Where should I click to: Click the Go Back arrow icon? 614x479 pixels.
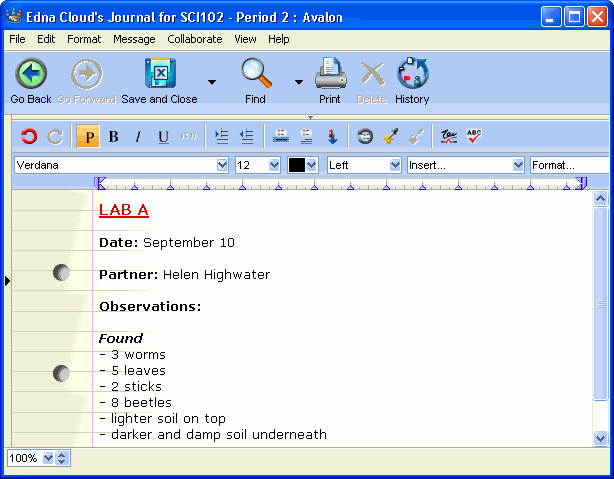31,74
